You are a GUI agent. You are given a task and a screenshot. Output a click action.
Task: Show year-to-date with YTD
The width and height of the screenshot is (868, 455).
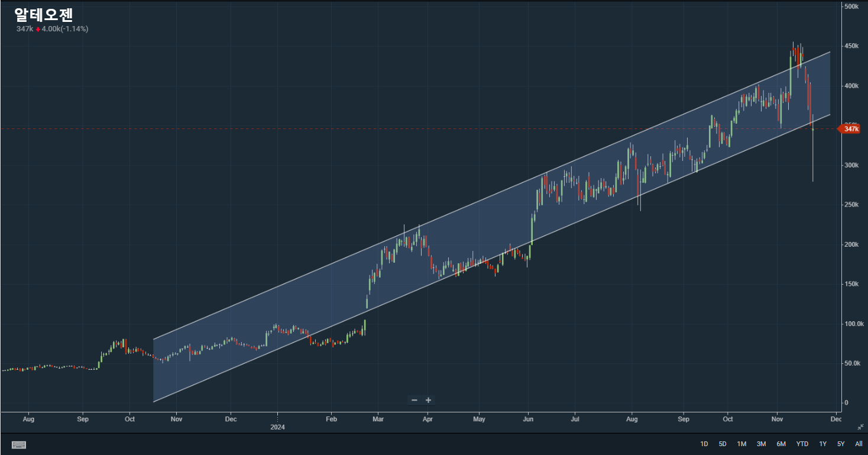coord(802,444)
